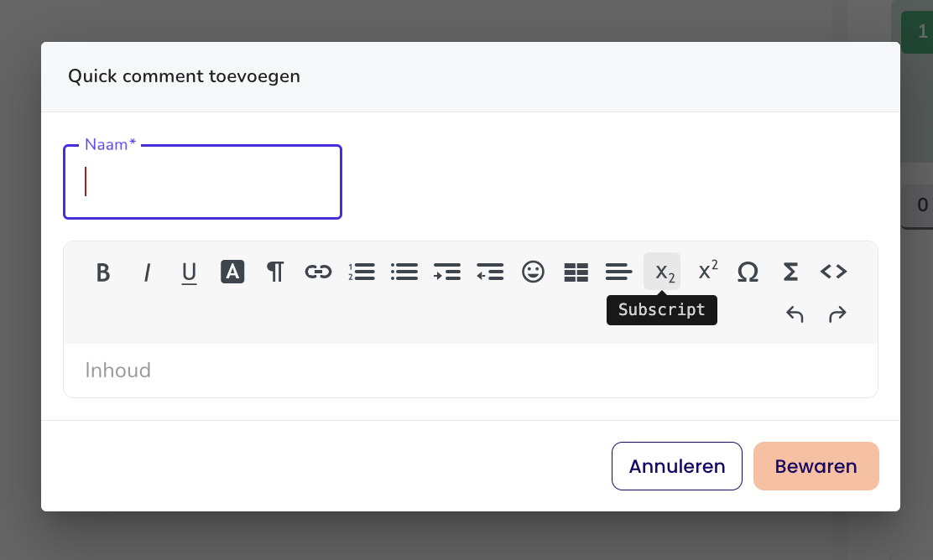The height and width of the screenshot is (560, 933).
Task: Focus the Naam input field
Action: pyautogui.click(x=202, y=182)
